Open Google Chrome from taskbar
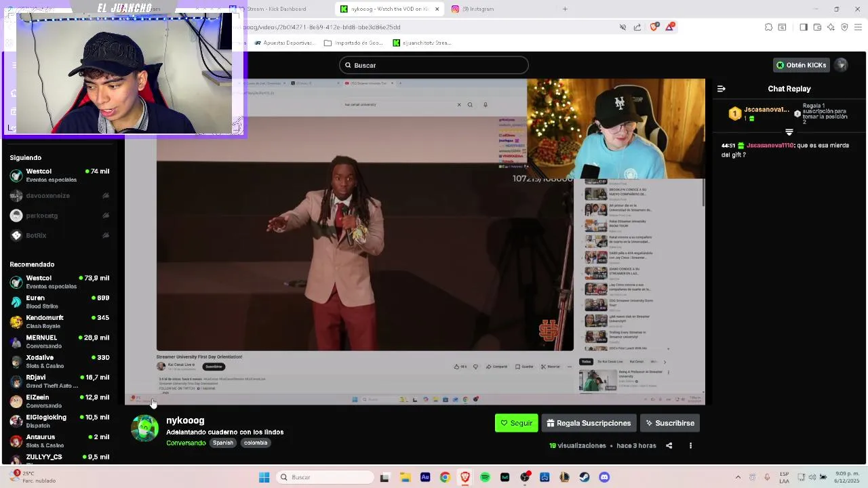The image size is (868, 488). (x=445, y=477)
